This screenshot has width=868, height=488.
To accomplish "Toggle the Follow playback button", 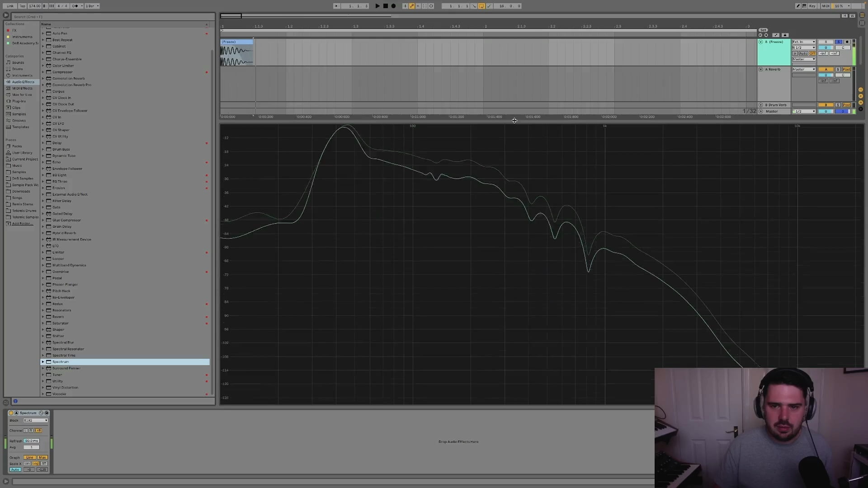I will point(336,6).
